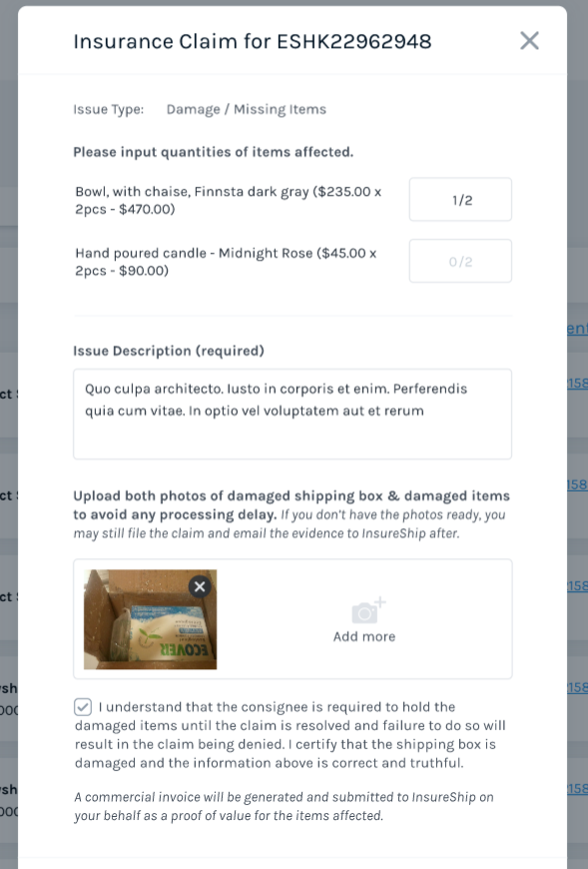The height and width of the screenshot is (869, 588).
Task: Select the "Add more" upload label
Action: (364, 637)
